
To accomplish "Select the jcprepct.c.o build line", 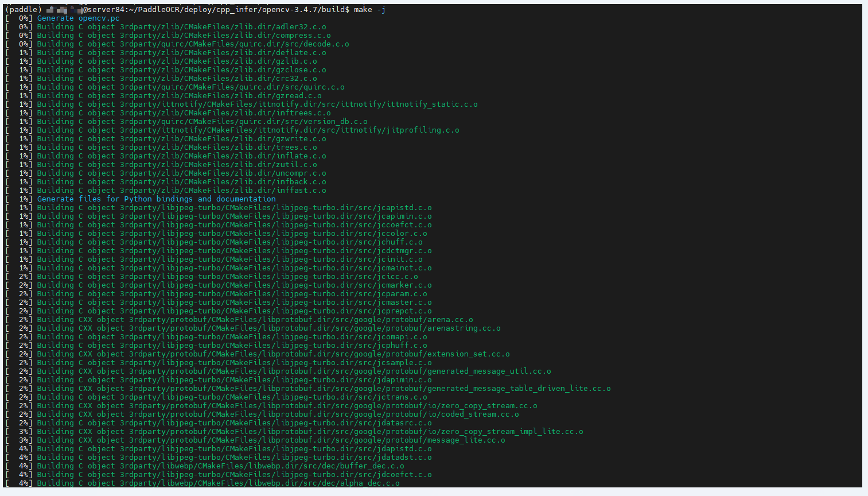I will click(x=219, y=311).
